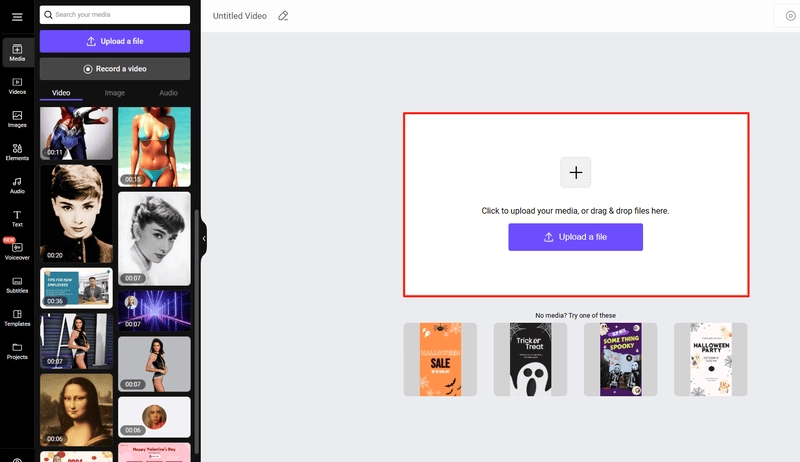Select the purple neon tunnel 00:07 video

pos(155,311)
